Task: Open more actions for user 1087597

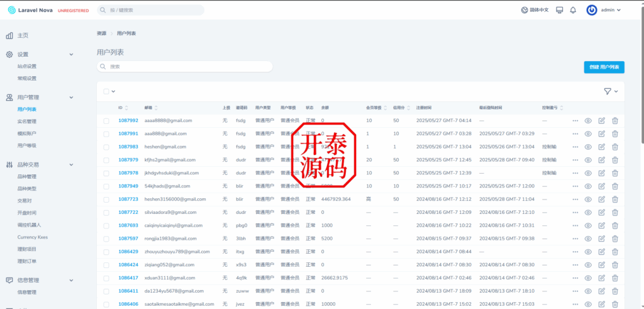Action: tap(575, 239)
